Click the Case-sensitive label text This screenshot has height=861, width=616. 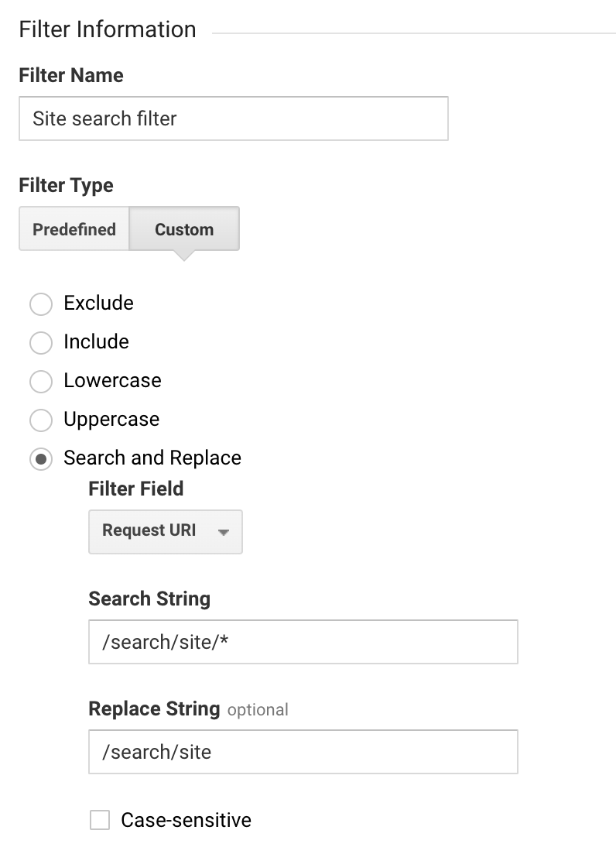(187, 820)
